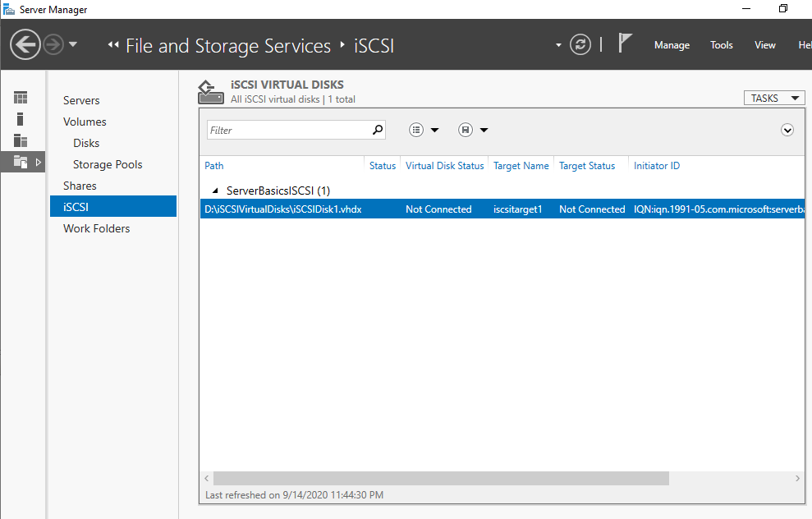Viewport: 812px width, 519px height.
Task: Focus the Filter text field
Action: [x=289, y=130]
